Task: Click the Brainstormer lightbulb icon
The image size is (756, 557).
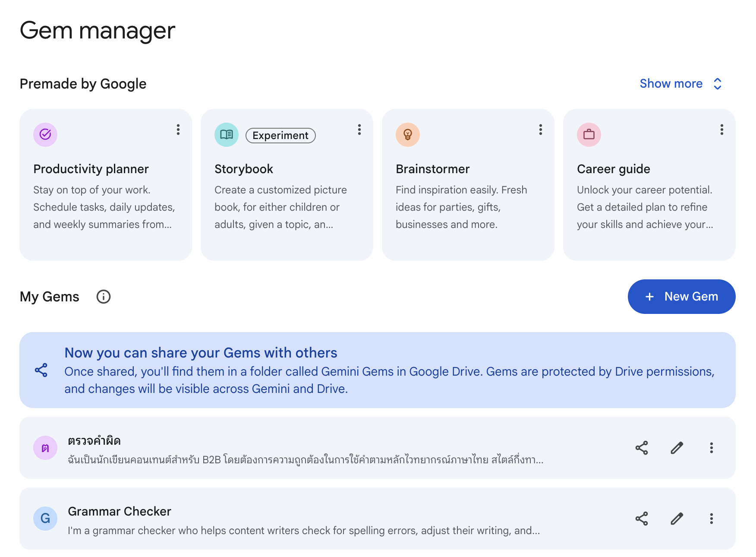Action: pyautogui.click(x=408, y=135)
